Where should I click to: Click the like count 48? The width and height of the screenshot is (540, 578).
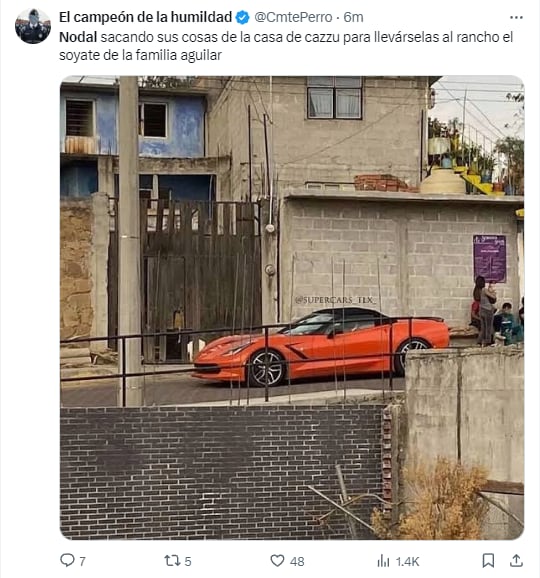[x=297, y=561]
